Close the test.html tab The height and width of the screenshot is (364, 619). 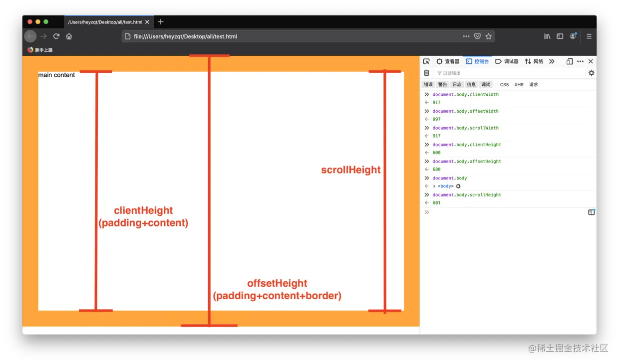point(147,22)
